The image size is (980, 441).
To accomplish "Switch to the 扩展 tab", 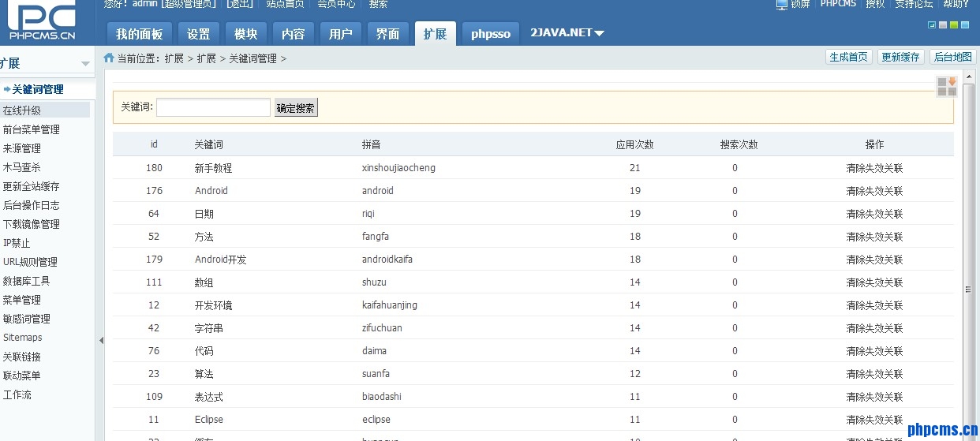I will pyautogui.click(x=435, y=34).
